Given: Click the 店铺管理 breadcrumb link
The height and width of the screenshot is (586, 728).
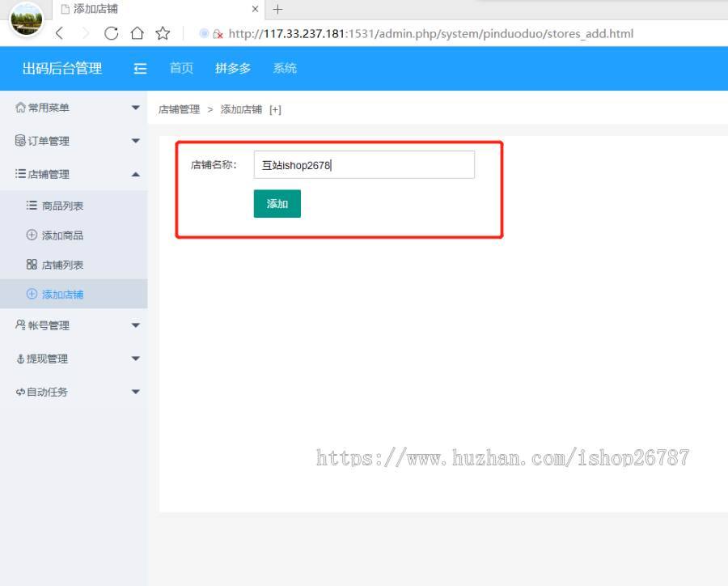Looking at the screenshot, I should (180, 109).
